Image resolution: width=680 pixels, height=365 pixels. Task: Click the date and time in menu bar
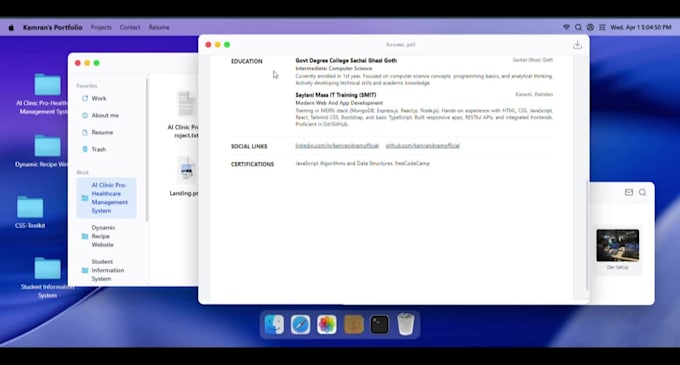tap(641, 27)
